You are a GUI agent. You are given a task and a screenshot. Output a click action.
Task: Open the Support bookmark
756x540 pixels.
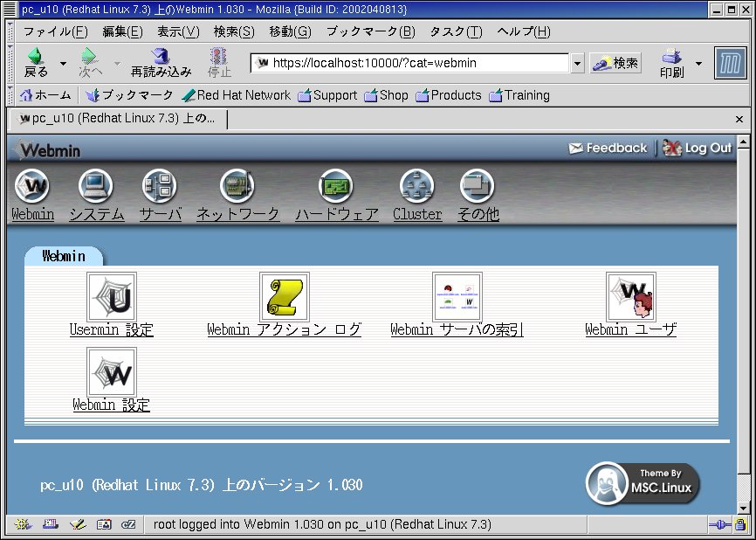click(327, 95)
